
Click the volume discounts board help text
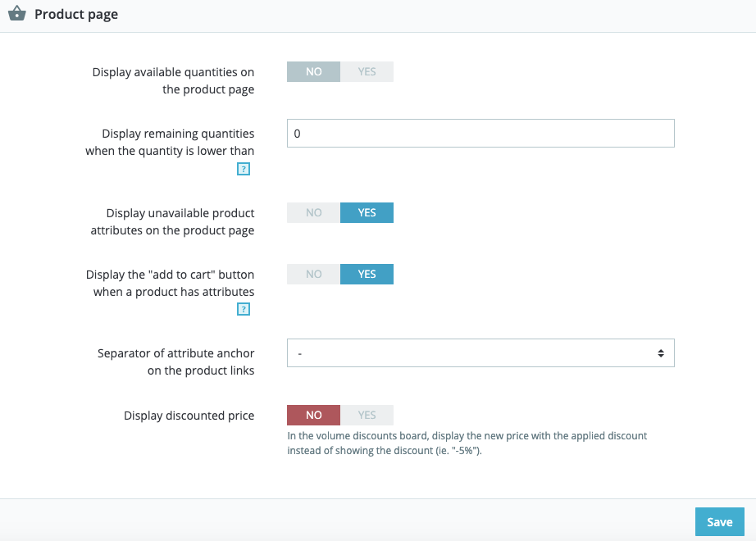coord(467,443)
